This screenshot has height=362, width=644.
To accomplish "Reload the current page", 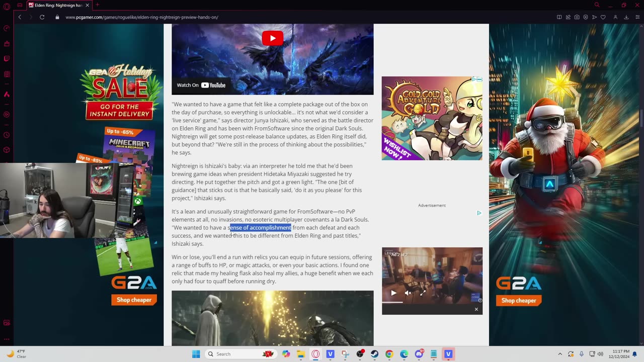I will click(x=42, y=17).
